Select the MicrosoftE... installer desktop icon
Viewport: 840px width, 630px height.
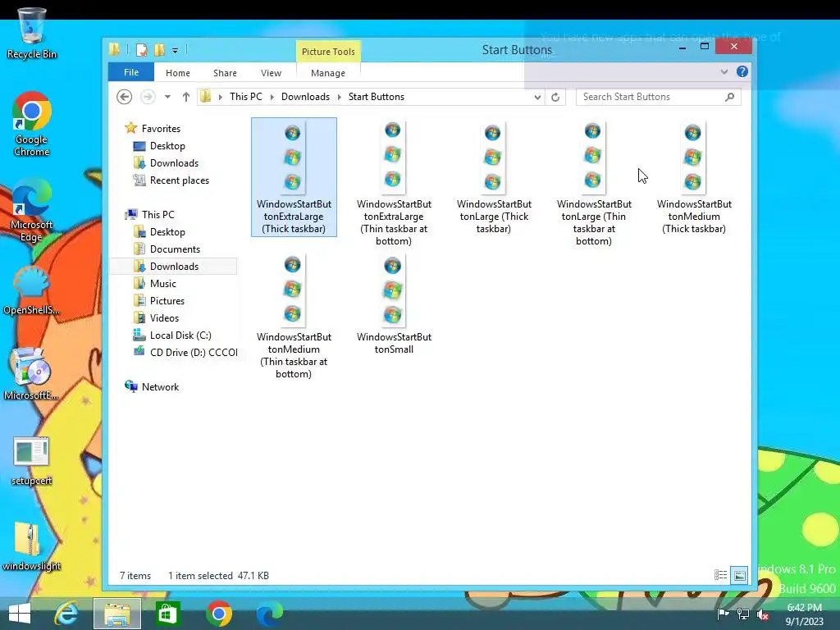click(32, 374)
